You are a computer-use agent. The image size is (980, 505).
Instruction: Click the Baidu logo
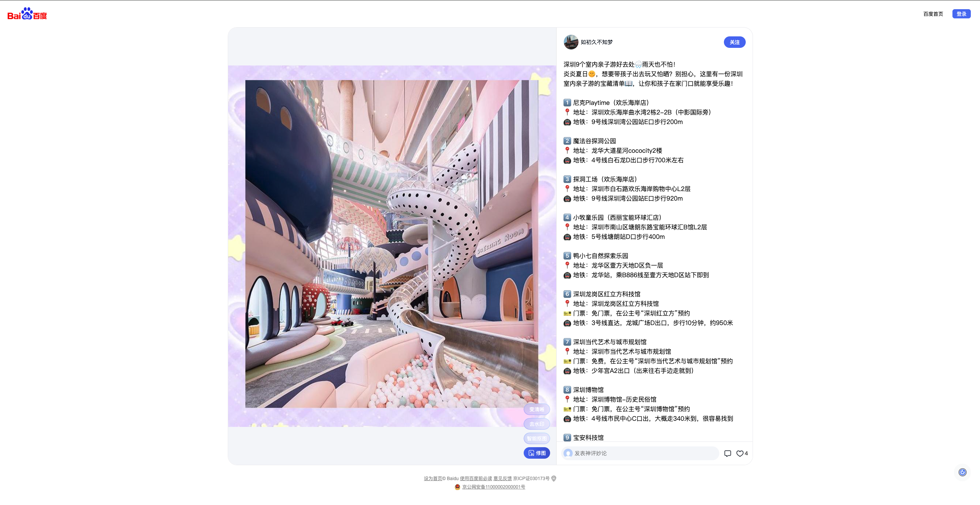[27, 14]
